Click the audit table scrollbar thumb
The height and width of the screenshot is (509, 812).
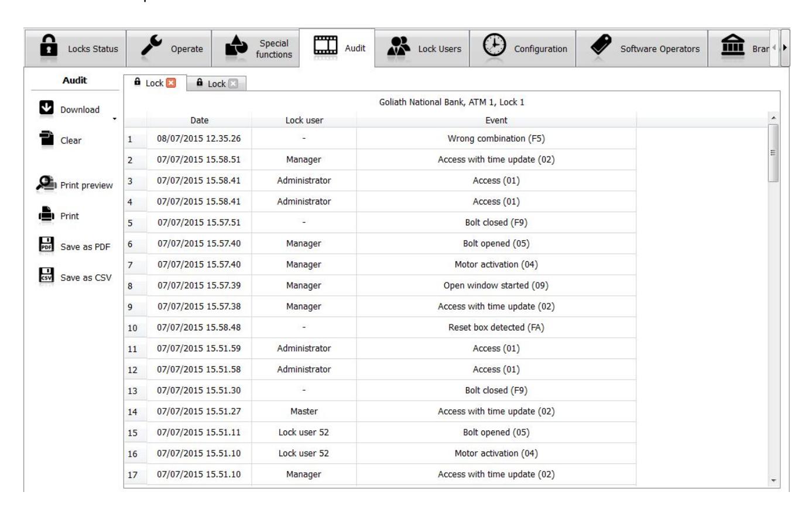coord(774,153)
